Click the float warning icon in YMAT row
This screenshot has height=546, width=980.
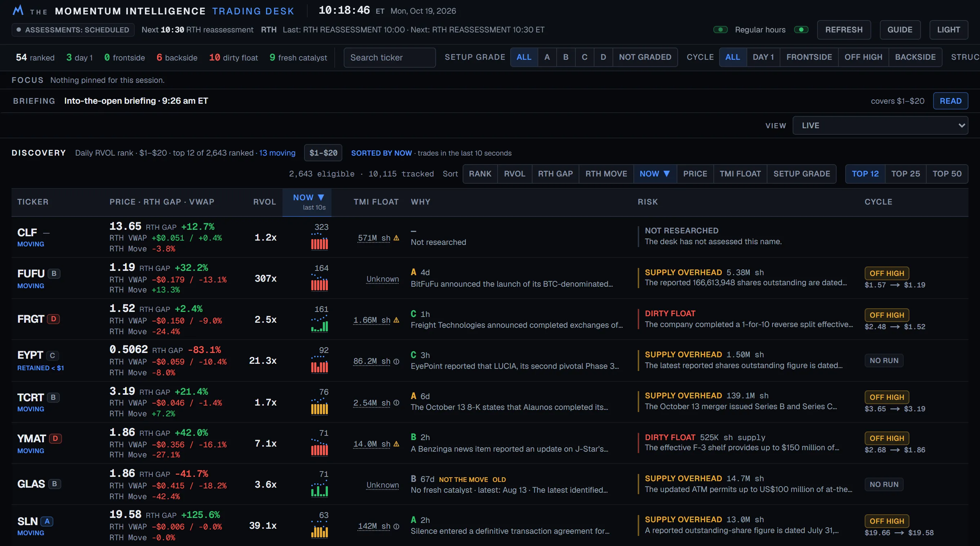[x=396, y=444]
